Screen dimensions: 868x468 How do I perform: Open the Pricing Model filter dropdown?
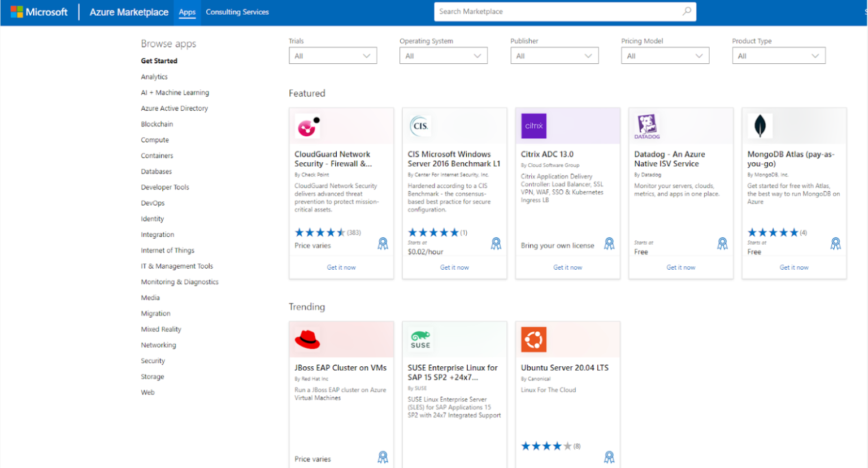[x=665, y=55]
